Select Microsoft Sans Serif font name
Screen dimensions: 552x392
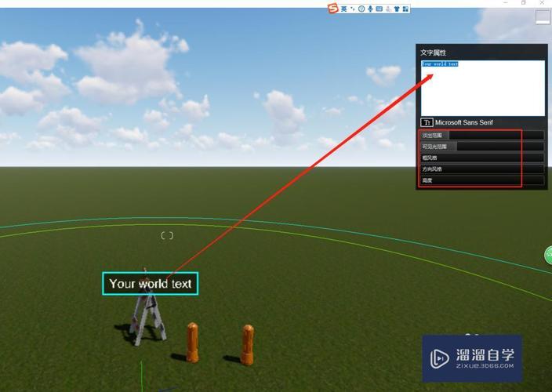click(464, 122)
